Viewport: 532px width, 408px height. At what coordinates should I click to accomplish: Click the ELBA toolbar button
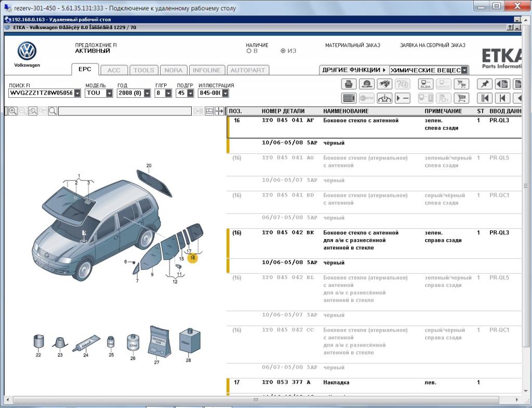(425, 84)
